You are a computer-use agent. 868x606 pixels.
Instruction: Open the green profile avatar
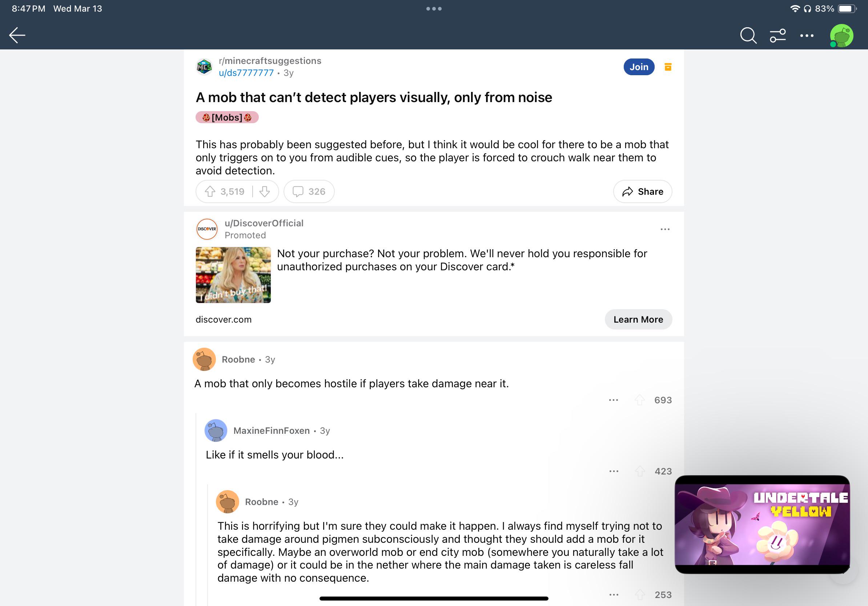(x=841, y=36)
